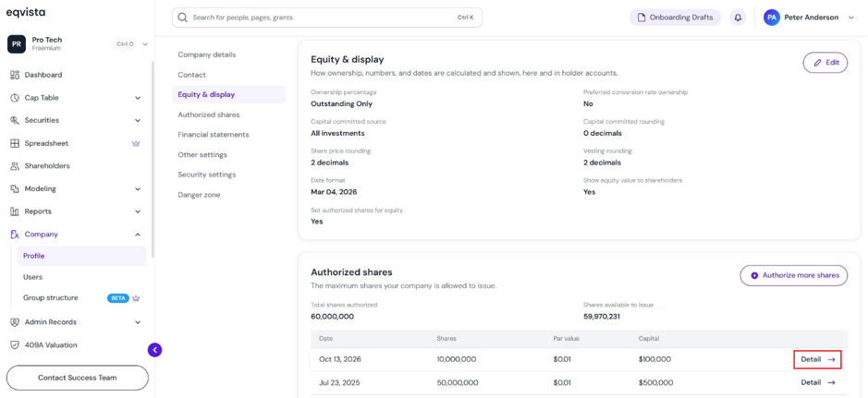Open Profile under Company
Viewport: 868px width, 398px height.
click(x=82, y=256)
